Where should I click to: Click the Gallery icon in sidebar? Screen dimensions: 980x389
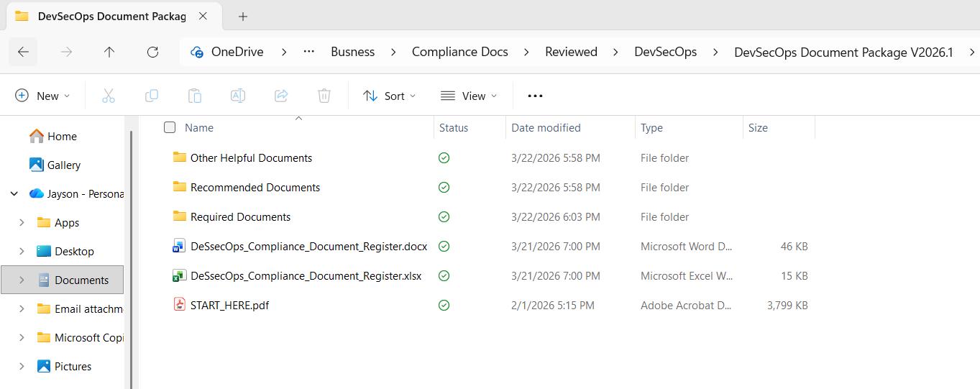tap(37, 165)
